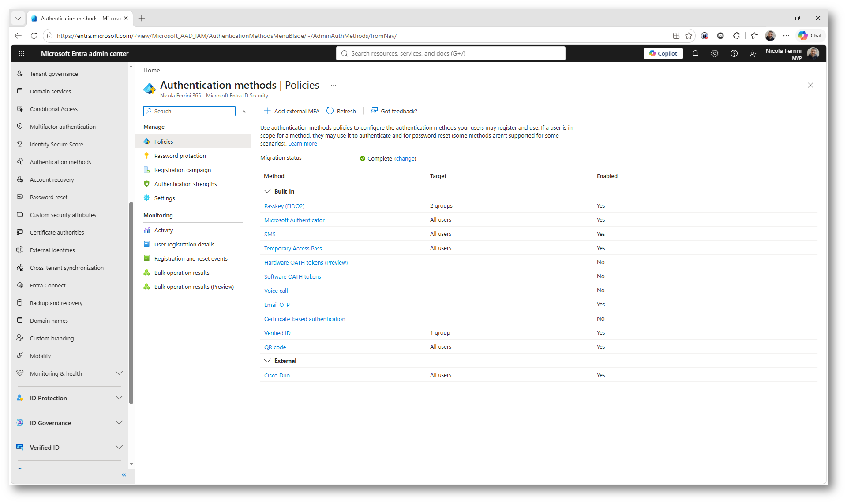Open browser favorites list icon

754,36
